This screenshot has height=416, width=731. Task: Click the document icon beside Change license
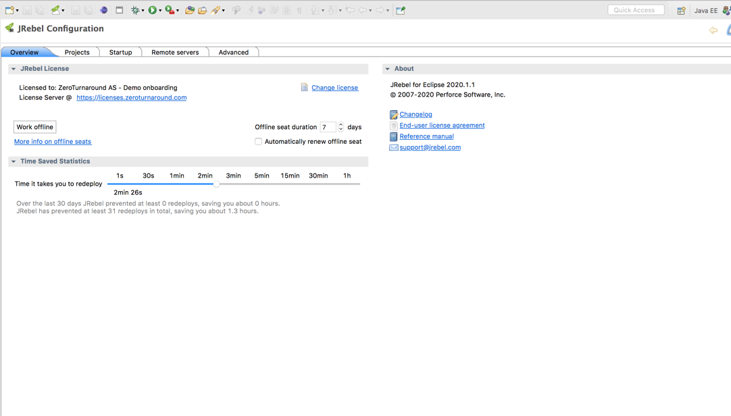(x=304, y=87)
